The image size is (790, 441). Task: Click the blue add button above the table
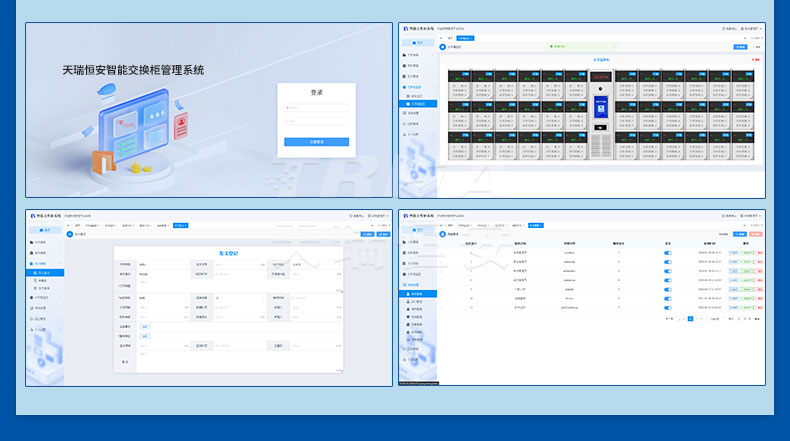tap(740, 234)
